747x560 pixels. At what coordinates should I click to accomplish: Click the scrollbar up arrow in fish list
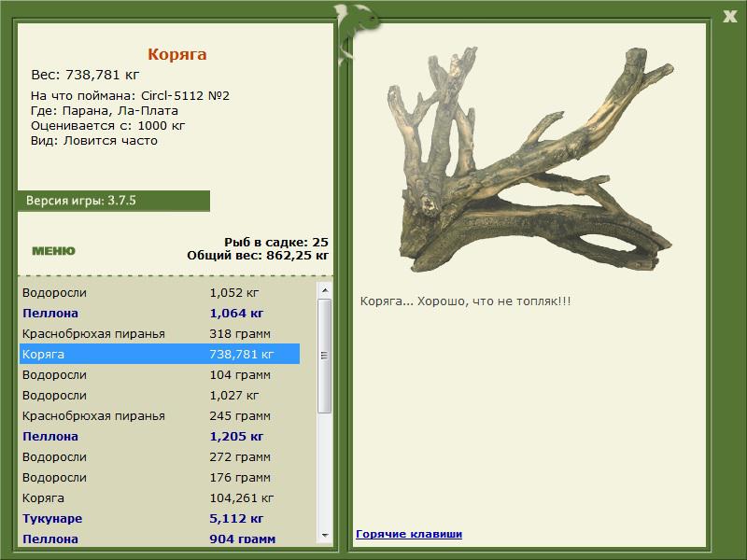point(325,290)
